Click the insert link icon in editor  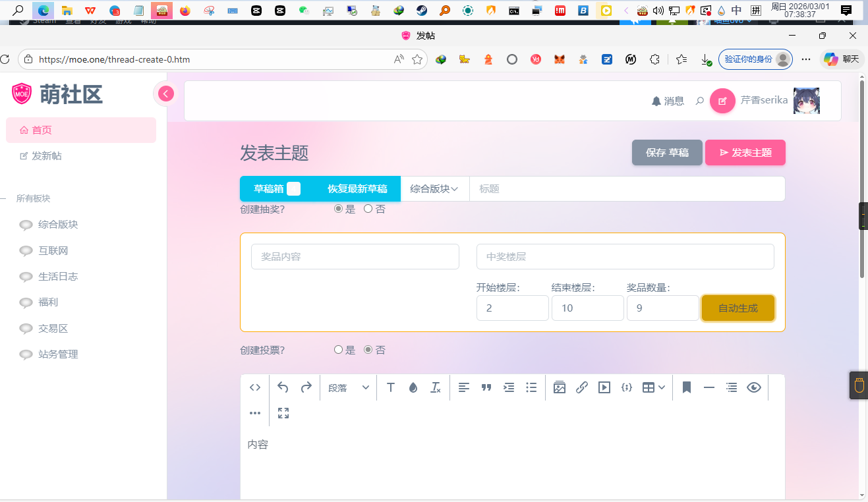pyautogui.click(x=581, y=387)
